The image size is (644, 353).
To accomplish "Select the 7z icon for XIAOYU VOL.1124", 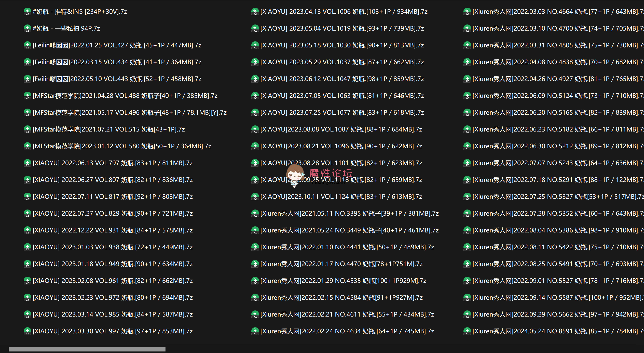I will (x=255, y=197).
